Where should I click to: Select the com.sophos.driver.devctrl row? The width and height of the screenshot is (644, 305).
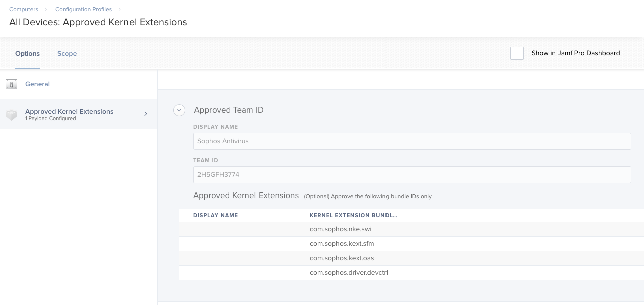click(412, 273)
